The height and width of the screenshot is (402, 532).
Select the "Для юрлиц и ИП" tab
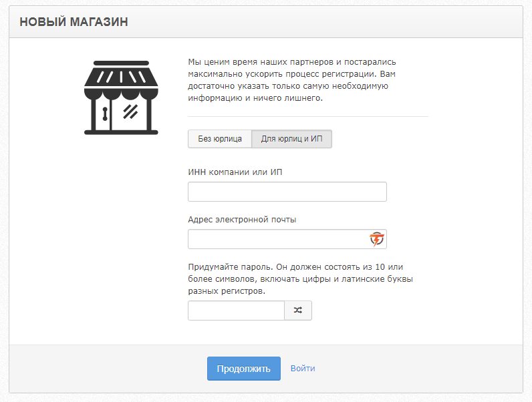(x=292, y=139)
